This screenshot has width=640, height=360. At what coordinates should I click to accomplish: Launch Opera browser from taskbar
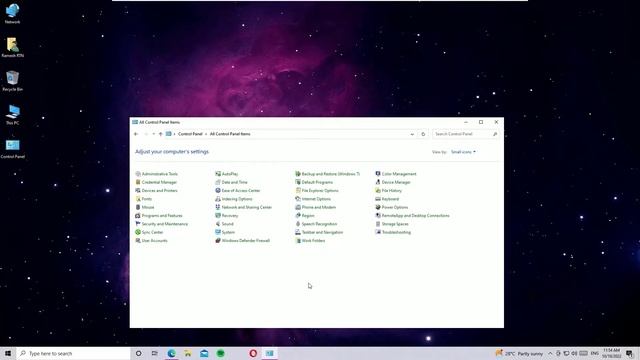(253, 353)
